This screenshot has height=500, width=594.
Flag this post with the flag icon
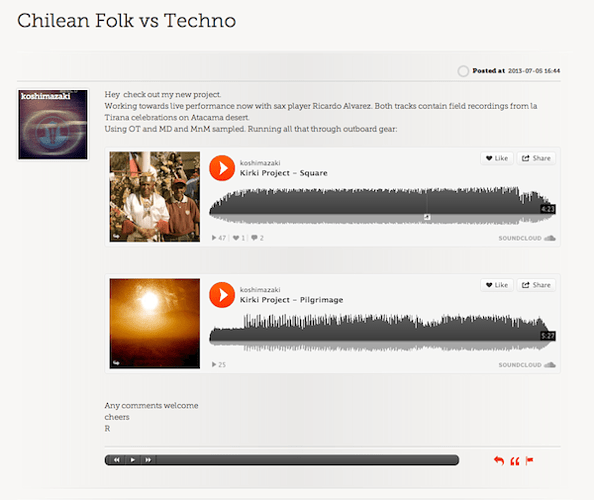click(530, 461)
